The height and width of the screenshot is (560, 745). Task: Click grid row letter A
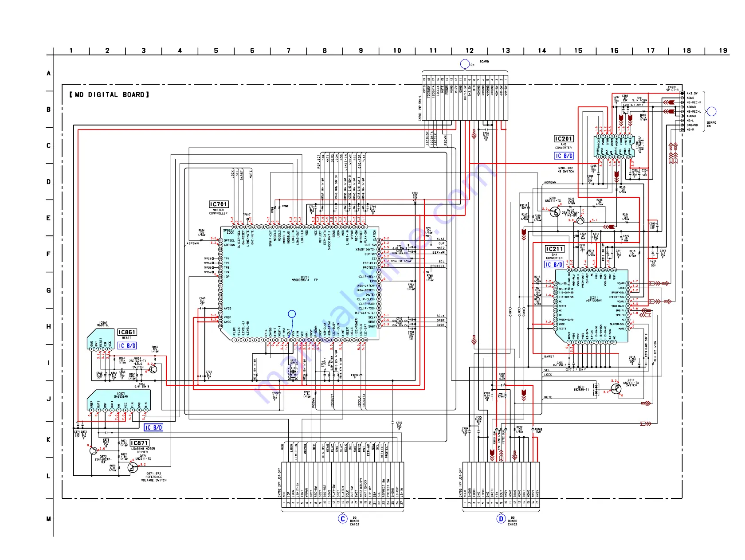point(49,73)
